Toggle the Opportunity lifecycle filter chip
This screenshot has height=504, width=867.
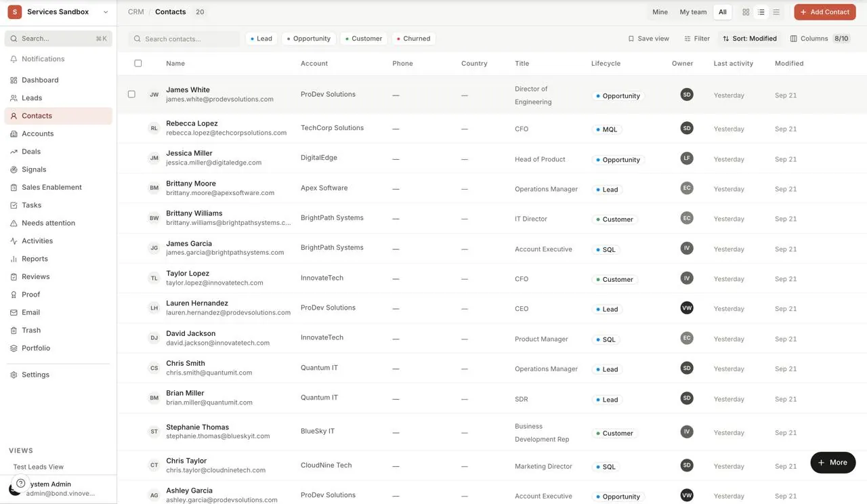308,39
